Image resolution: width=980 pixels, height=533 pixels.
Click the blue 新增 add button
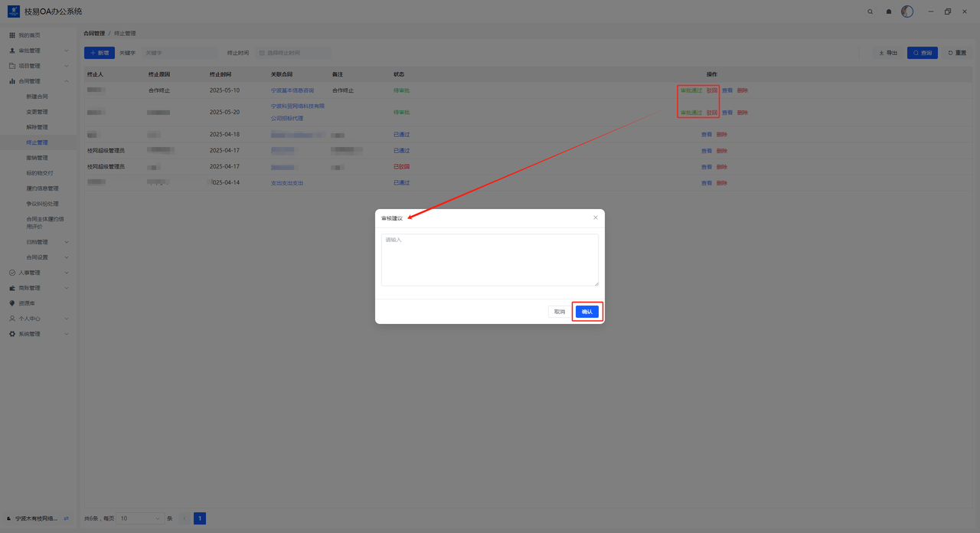pyautogui.click(x=100, y=53)
